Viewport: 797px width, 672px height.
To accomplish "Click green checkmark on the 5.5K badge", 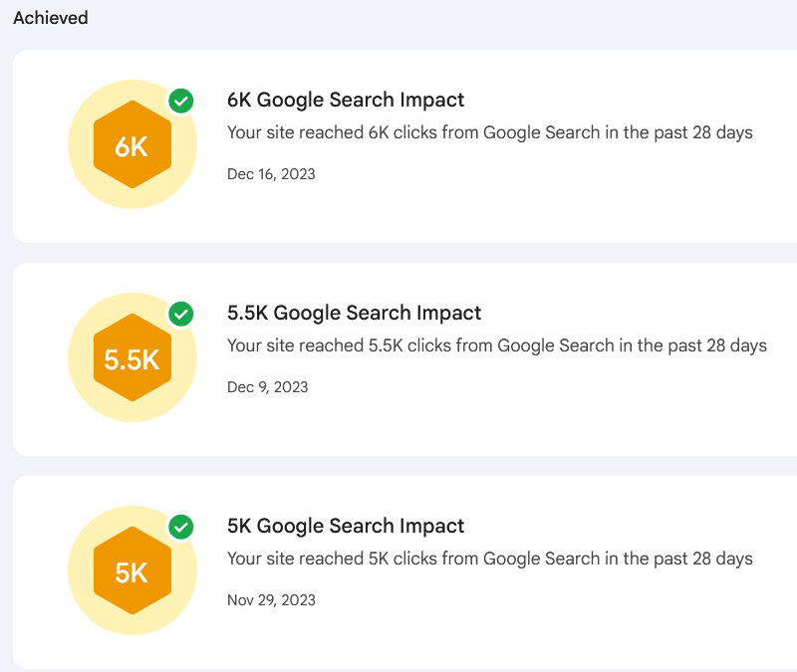I will [x=181, y=314].
